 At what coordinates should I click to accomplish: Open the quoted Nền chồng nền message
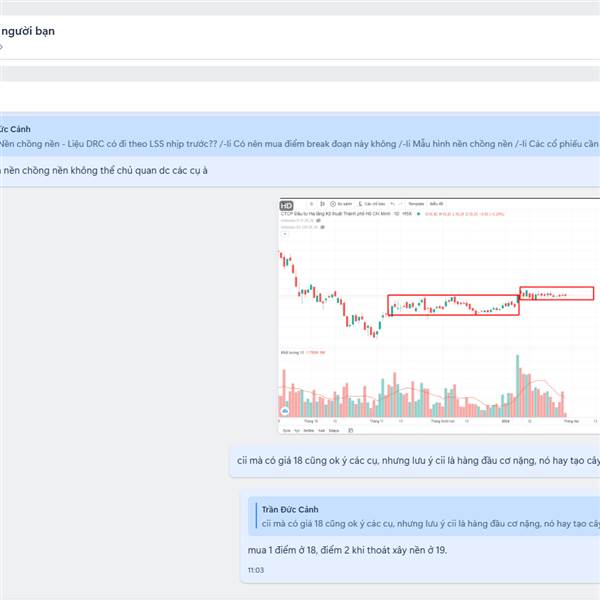coord(300,137)
